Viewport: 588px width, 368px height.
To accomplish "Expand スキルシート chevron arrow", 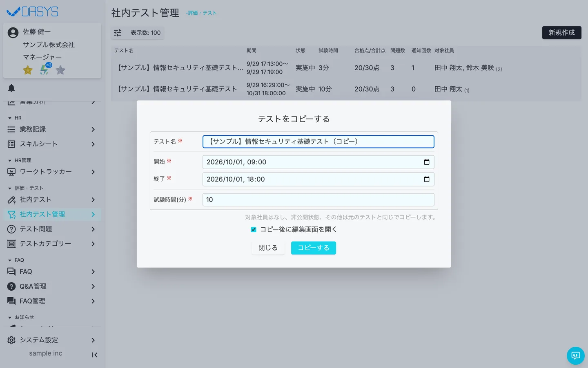I will pos(93,144).
